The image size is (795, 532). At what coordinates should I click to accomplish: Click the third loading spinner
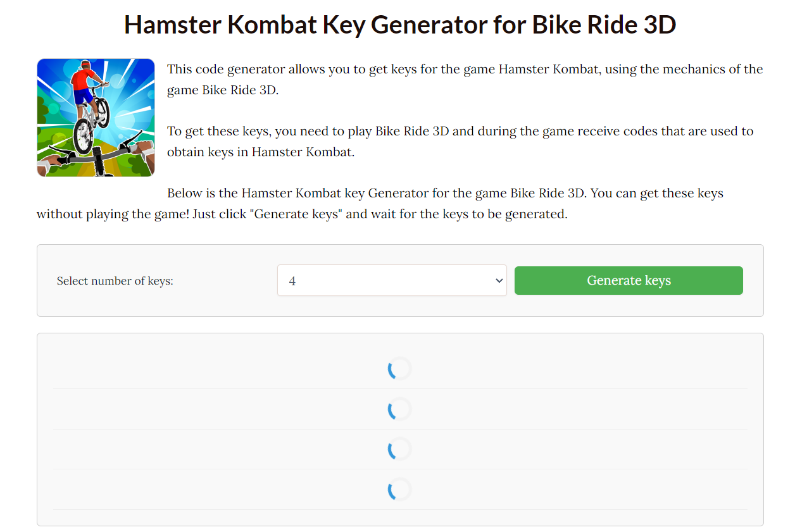pos(399,449)
